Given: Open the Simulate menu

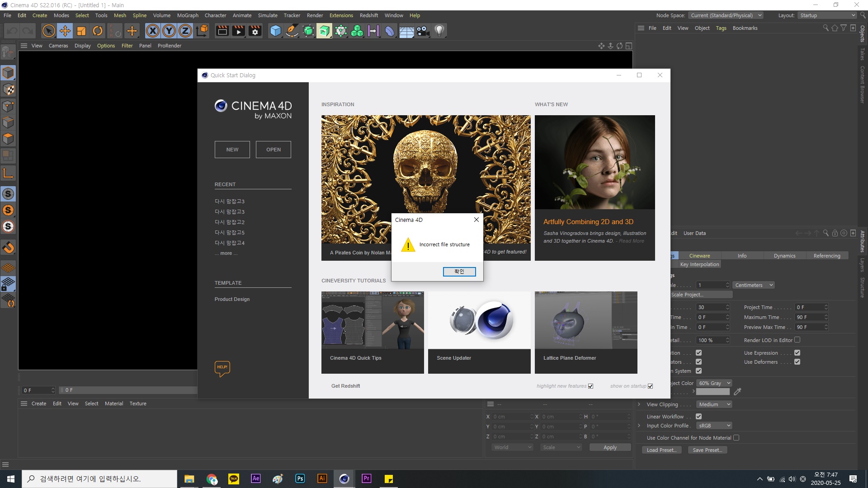Looking at the screenshot, I should [x=268, y=15].
